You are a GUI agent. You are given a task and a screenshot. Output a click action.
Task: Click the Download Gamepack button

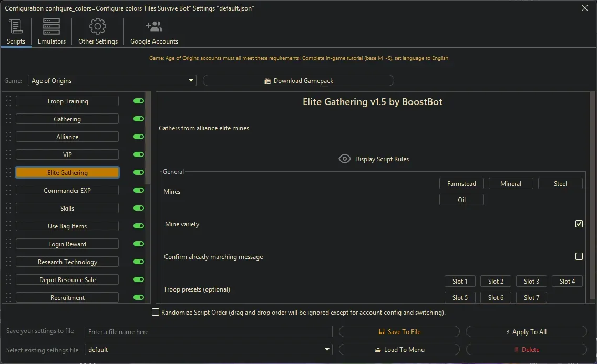coord(298,81)
